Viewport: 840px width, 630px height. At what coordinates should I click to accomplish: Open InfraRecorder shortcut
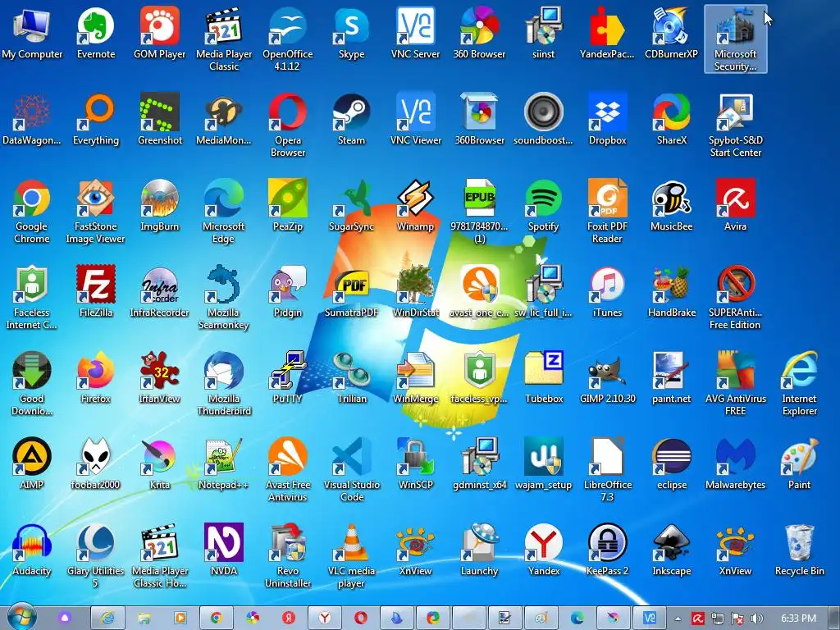pyautogui.click(x=160, y=292)
